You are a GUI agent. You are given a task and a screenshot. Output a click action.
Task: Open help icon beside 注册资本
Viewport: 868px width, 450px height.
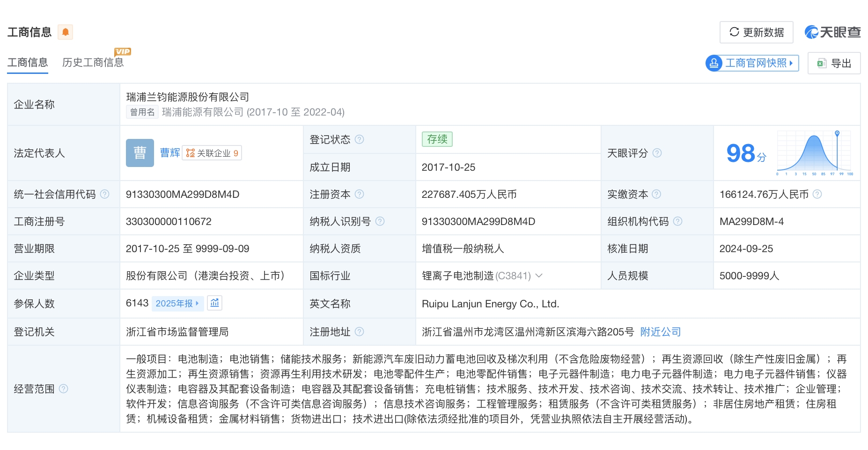pos(359,194)
